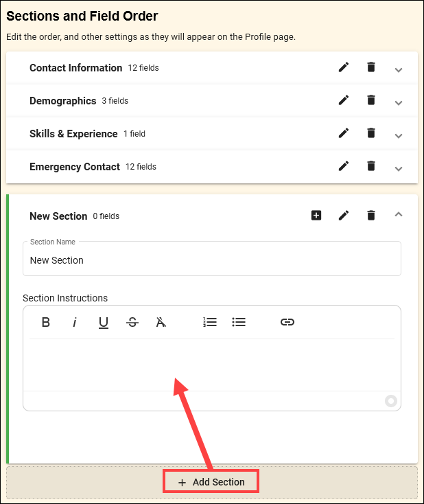Delete the Skills & Experience section
The width and height of the screenshot is (424, 504).
tap(371, 133)
